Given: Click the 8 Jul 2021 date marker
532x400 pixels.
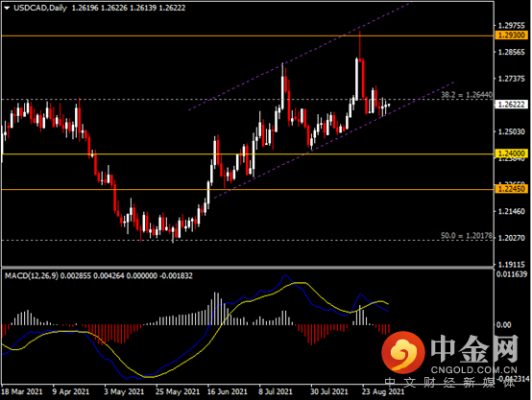Looking at the screenshot, I should point(276,392).
